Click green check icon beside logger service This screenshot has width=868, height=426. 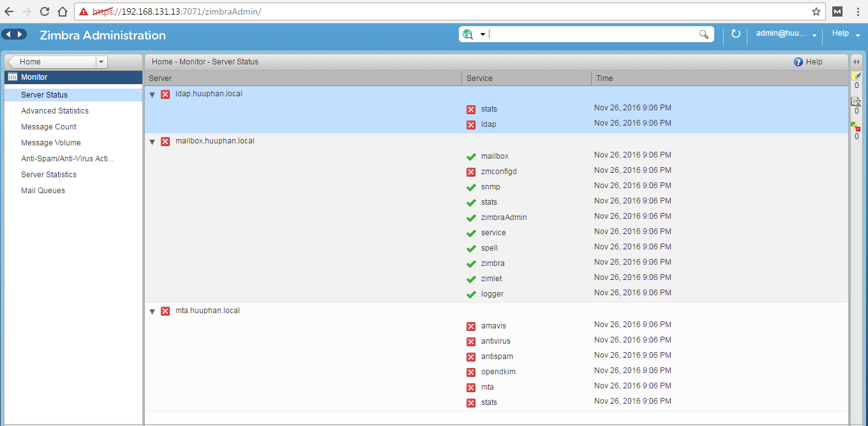click(471, 295)
